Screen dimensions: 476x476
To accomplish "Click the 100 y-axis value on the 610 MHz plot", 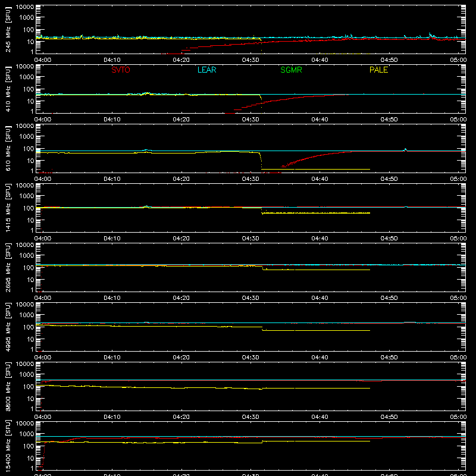I will coord(29,149).
